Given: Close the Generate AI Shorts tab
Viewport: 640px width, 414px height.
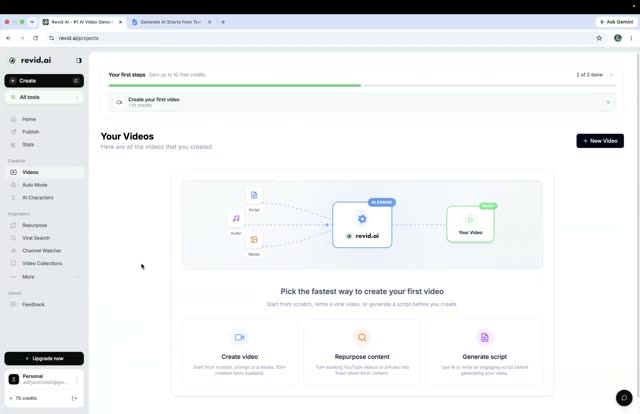Looking at the screenshot, I should [x=209, y=22].
